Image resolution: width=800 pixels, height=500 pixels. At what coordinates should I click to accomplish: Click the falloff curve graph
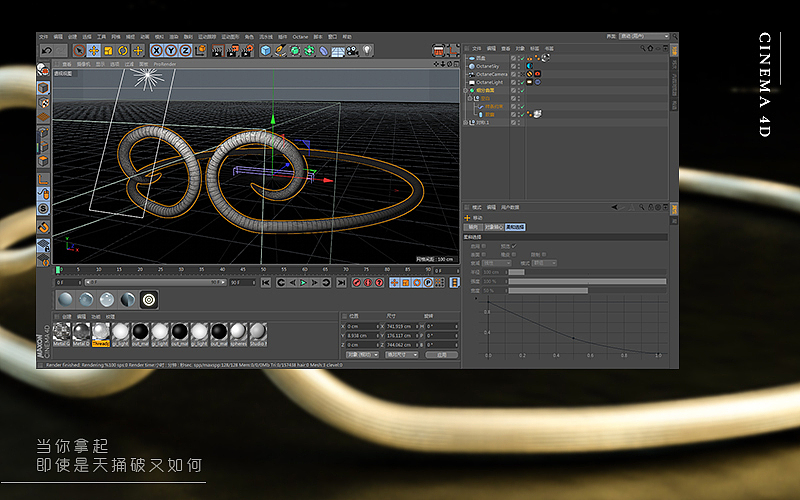point(573,326)
